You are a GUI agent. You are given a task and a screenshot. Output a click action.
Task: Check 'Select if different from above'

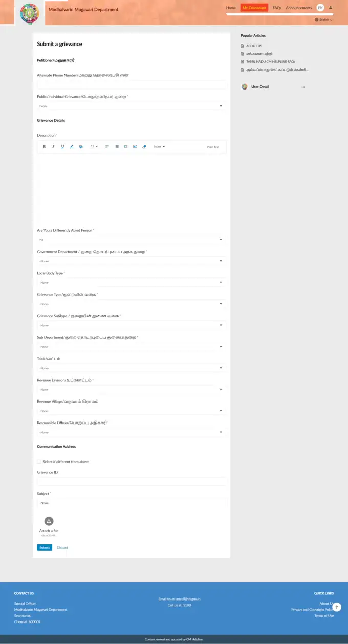[39, 462]
